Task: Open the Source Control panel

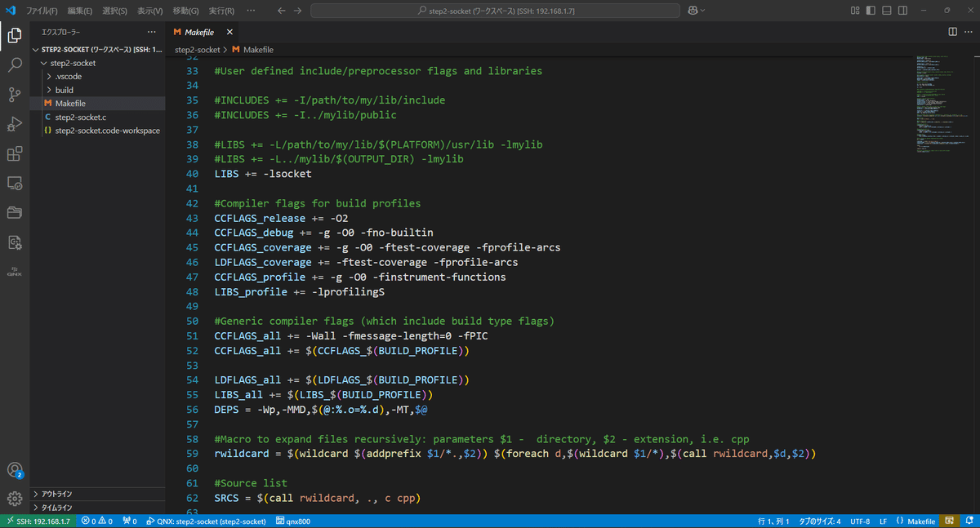Action: tap(14, 95)
